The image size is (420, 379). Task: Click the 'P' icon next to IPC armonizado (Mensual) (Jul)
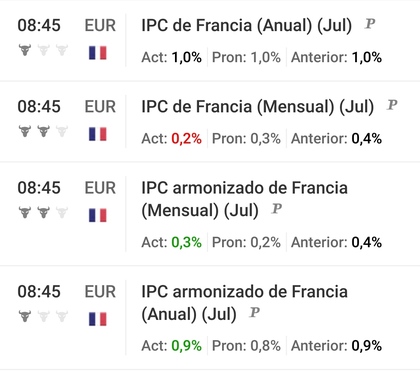pyautogui.click(x=277, y=209)
